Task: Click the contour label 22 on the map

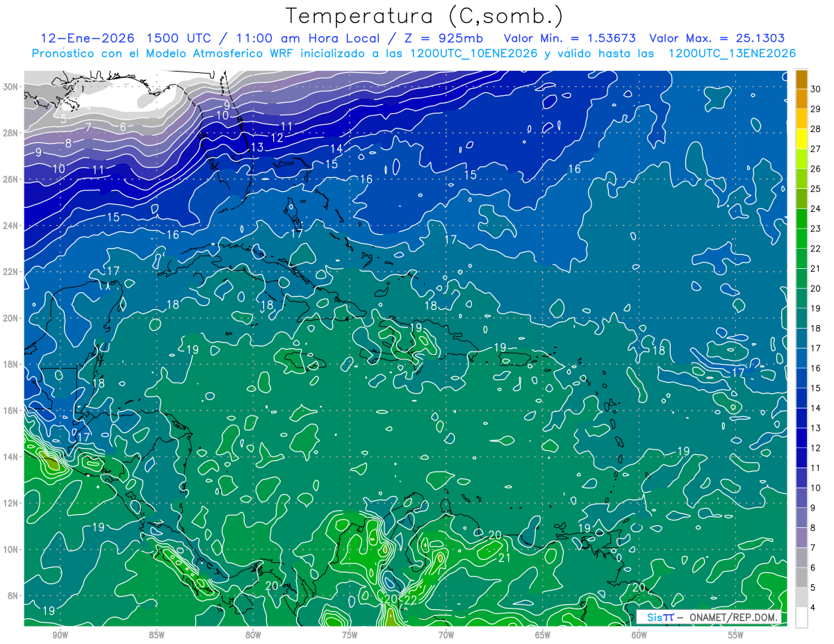Action: 411,600
